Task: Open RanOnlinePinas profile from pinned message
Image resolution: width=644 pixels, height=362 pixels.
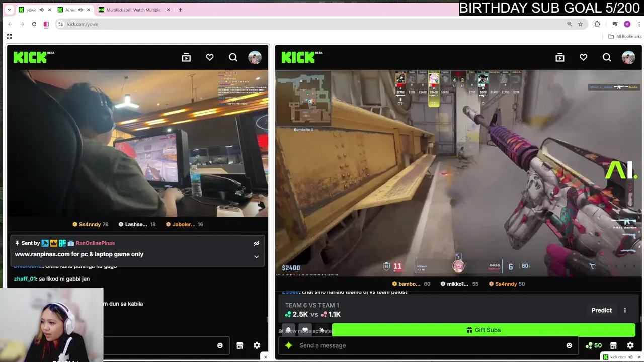Action: [95, 243]
